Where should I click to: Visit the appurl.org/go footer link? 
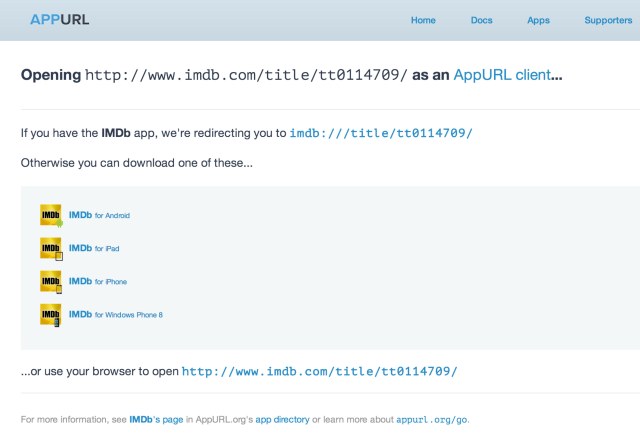click(x=431, y=420)
